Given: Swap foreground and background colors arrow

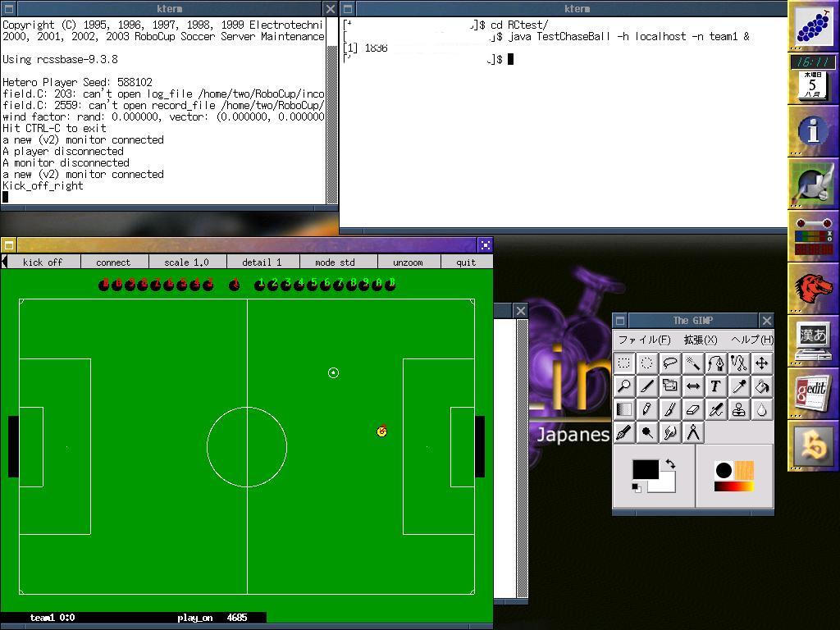Looking at the screenshot, I should click(x=671, y=464).
